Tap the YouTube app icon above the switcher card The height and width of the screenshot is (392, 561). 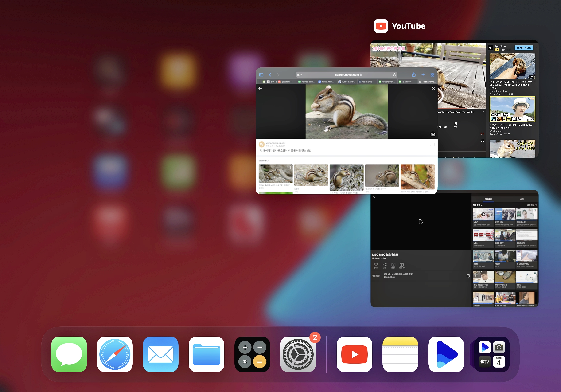click(381, 26)
